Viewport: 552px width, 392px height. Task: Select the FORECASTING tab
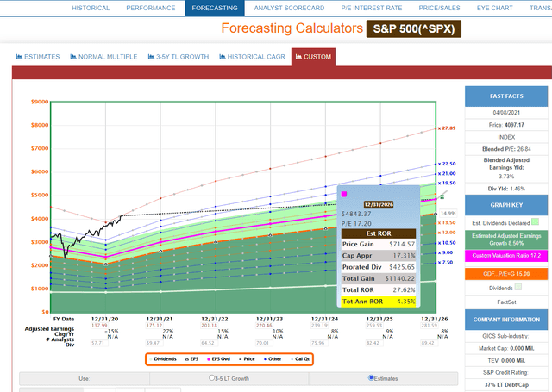click(x=215, y=8)
